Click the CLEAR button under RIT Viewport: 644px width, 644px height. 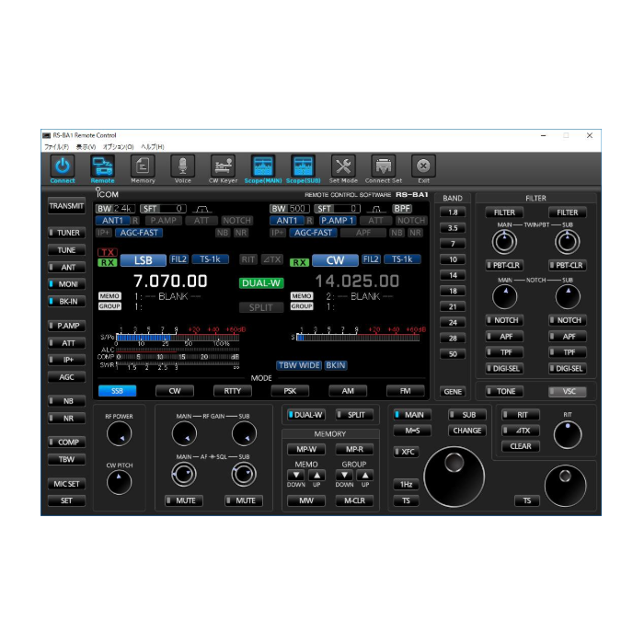click(x=521, y=446)
